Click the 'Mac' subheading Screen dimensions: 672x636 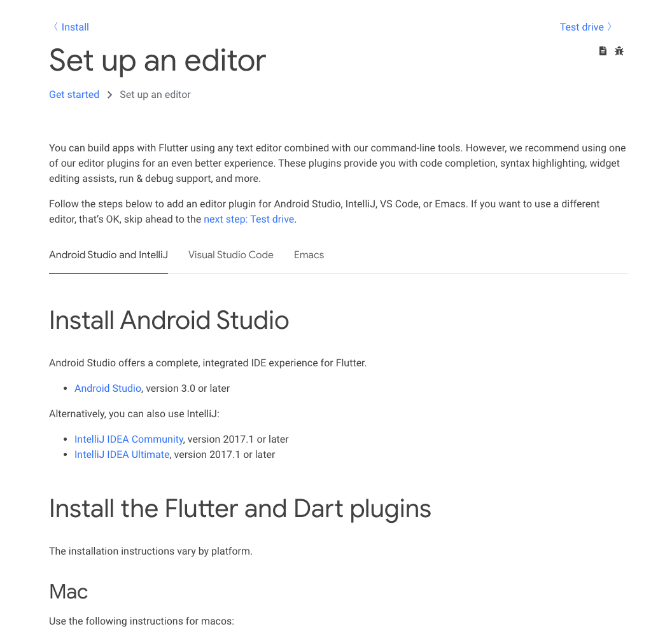[69, 591]
